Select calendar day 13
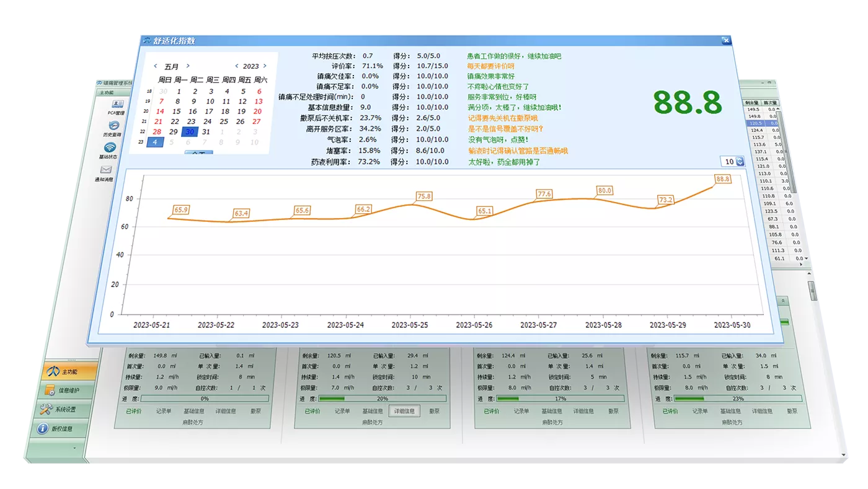The width and height of the screenshot is (868, 489). [x=259, y=102]
